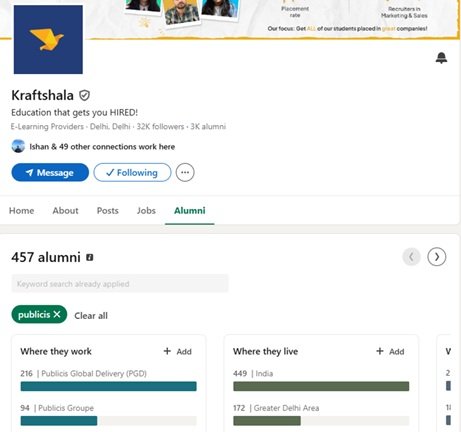Click the verified shield badge next to Kraftshala
The width and height of the screenshot is (461, 432).
pyautogui.click(x=84, y=96)
